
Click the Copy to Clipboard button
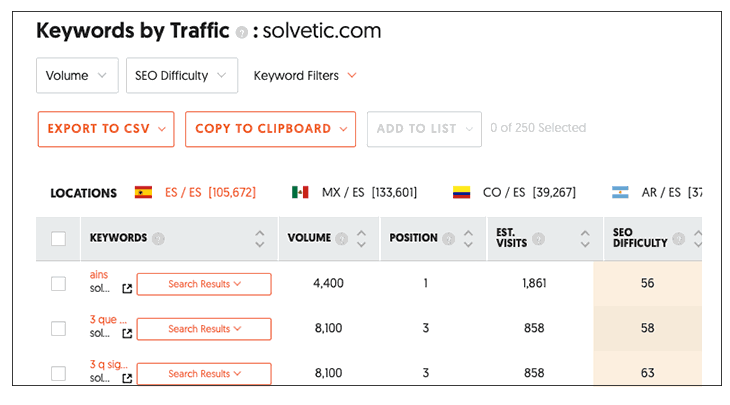click(x=270, y=129)
